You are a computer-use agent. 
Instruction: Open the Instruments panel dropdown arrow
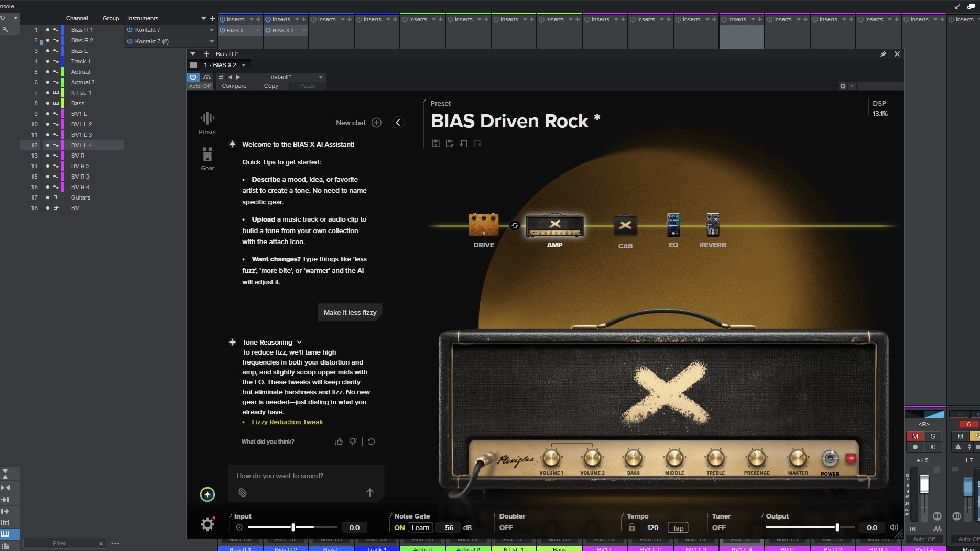pyautogui.click(x=204, y=18)
